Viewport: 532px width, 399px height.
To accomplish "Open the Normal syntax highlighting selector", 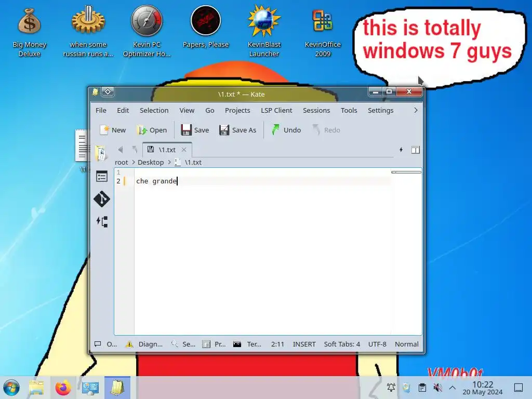I will (406, 344).
